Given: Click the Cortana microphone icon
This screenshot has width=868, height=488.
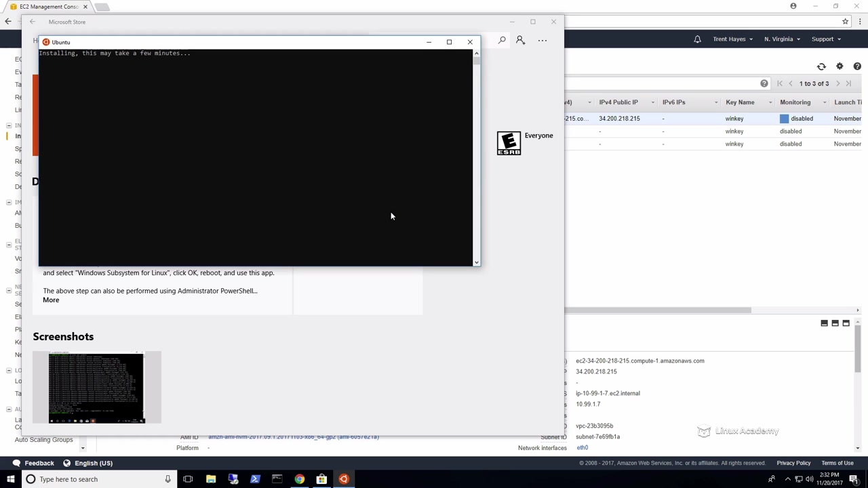Looking at the screenshot, I should pyautogui.click(x=167, y=479).
